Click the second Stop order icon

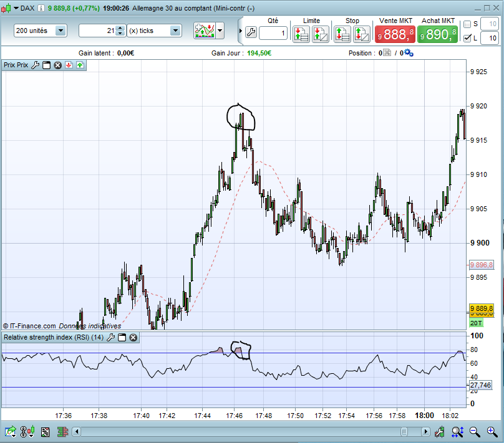pyautogui.click(x=362, y=34)
